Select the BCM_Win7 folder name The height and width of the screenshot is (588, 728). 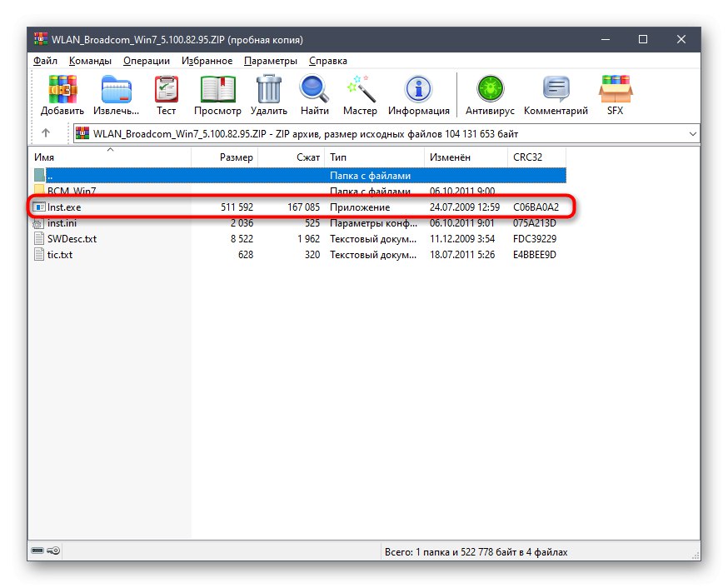point(72,191)
